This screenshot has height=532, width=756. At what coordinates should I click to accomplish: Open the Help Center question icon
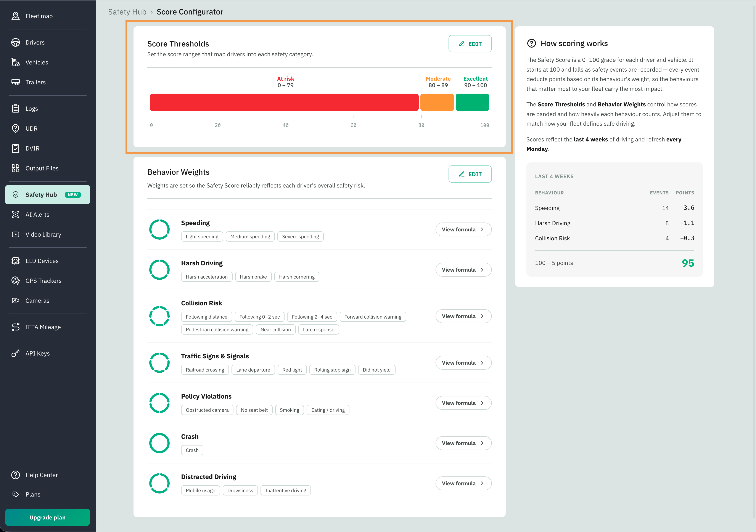click(x=16, y=475)
